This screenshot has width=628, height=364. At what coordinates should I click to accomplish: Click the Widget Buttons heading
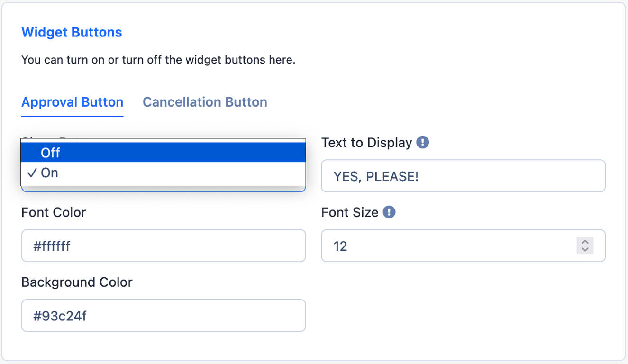72,32
